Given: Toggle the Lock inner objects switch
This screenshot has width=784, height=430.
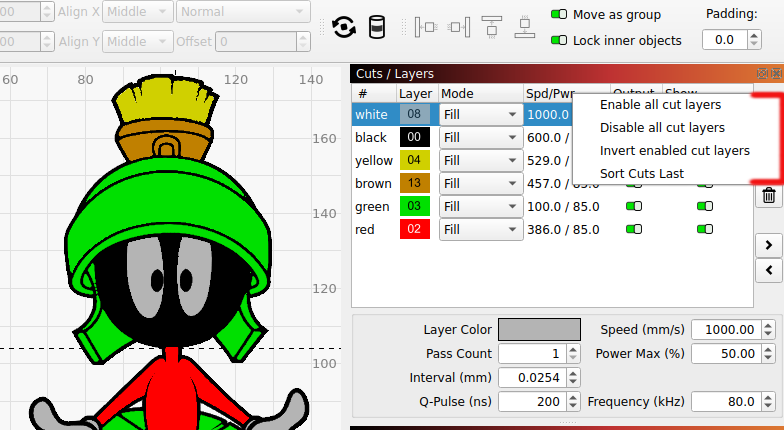Looking at the screenshot, I should click(x=560, y=41).
